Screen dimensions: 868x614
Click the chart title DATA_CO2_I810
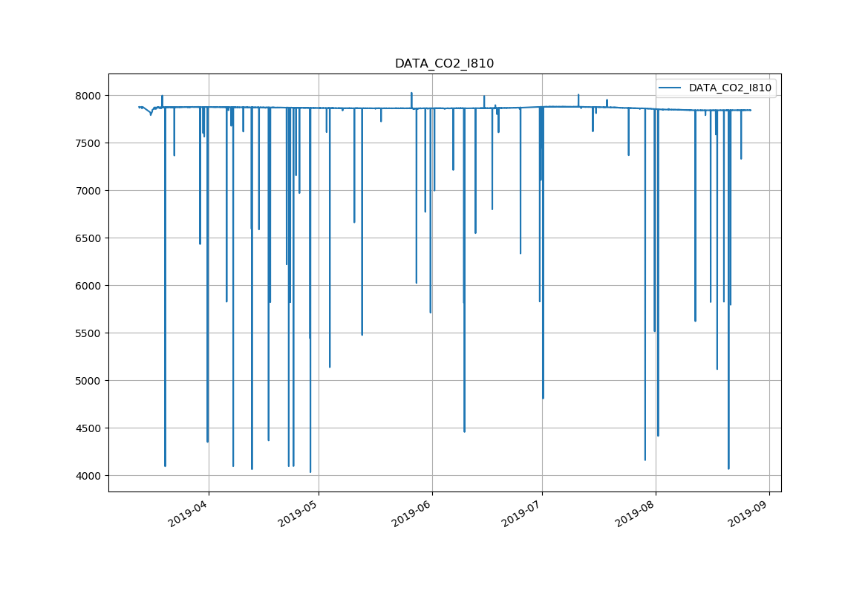click(444, 64)
